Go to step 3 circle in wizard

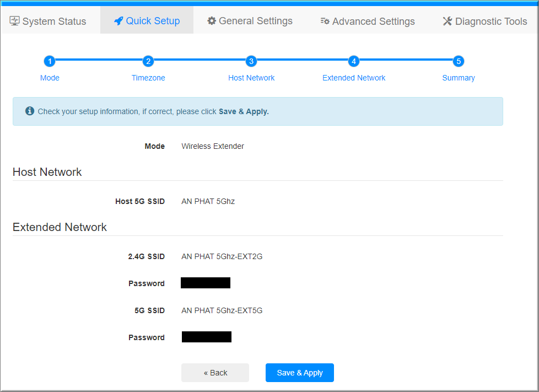point(251,61)
